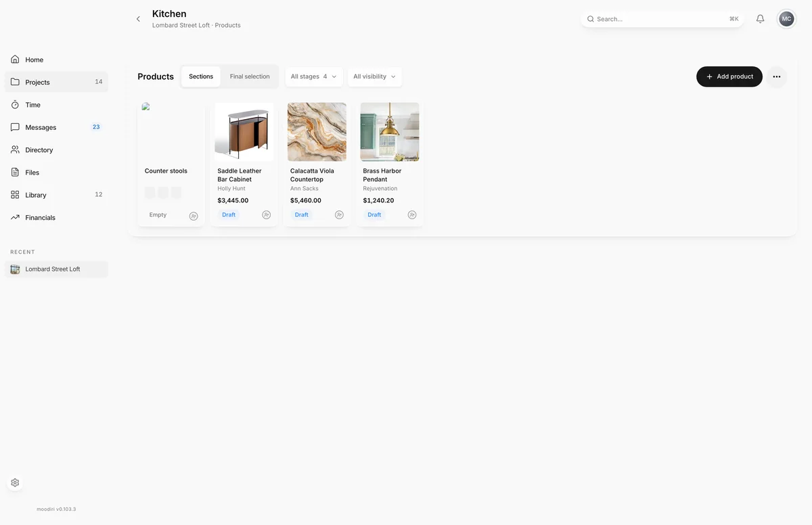
Task: Open Financials in the sidebar
Action: click(x=56, y=217)
